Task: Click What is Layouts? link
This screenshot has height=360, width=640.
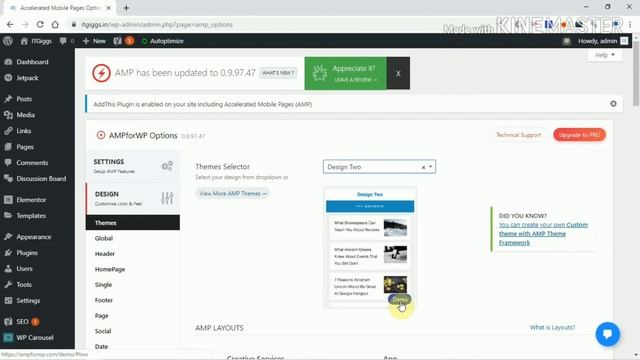Action: click(x=552, y=327)
